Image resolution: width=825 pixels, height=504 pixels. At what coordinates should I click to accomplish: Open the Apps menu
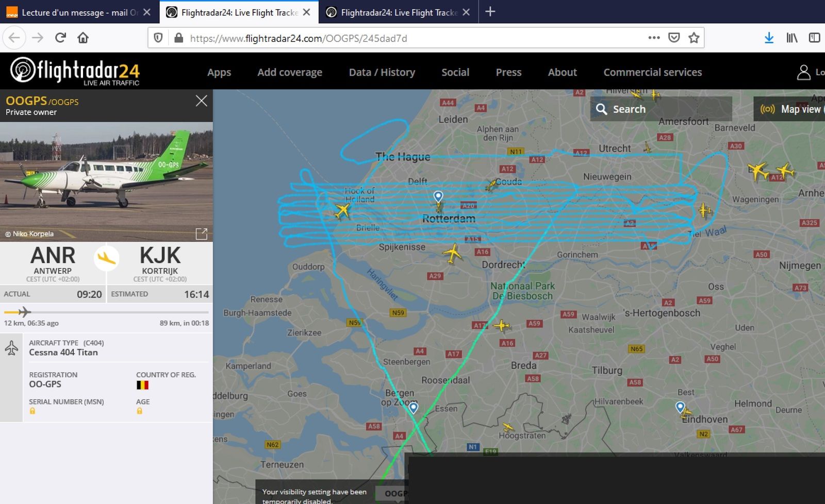pyautogui.click(x=219, y=72)
